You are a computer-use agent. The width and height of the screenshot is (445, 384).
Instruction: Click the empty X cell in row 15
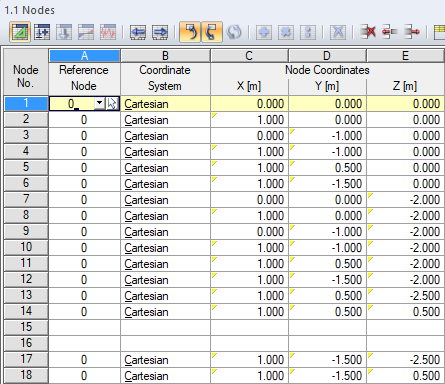[249, 328]
